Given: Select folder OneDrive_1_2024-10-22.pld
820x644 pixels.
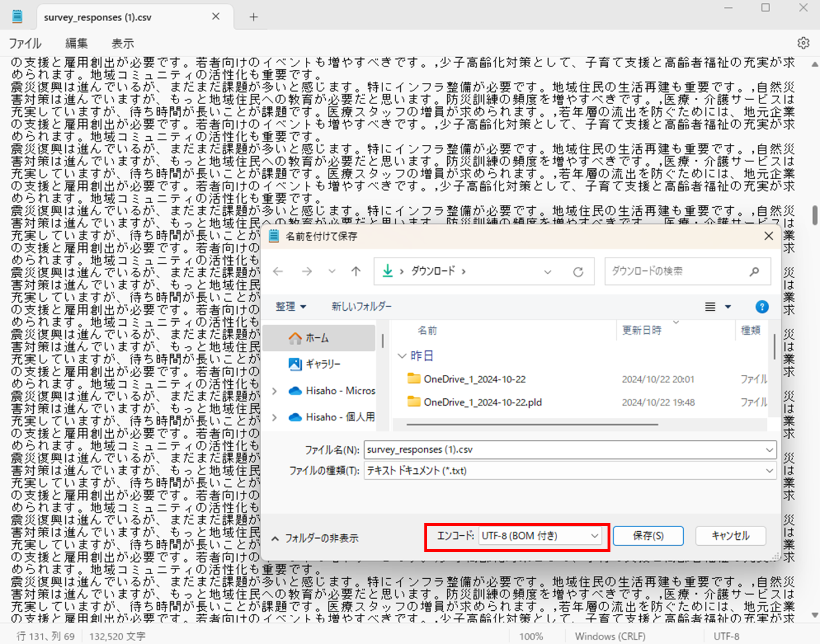Looking at the screenshot, I should pyautogui.click(x=482, y=402).
